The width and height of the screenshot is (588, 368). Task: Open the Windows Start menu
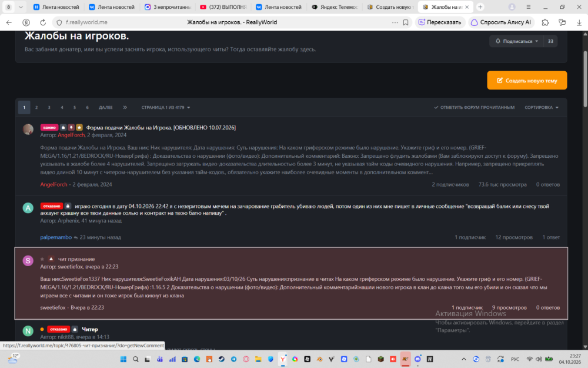123,359
